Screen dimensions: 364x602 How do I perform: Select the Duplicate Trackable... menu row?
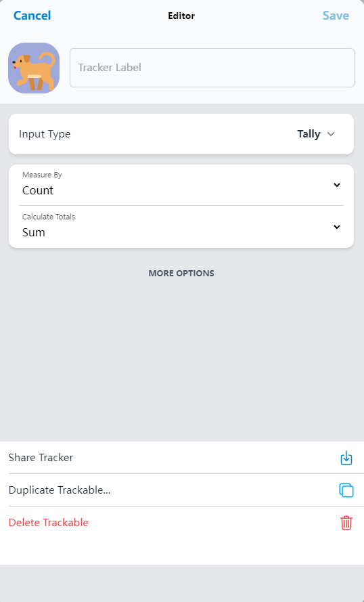[x=182, y=490]
